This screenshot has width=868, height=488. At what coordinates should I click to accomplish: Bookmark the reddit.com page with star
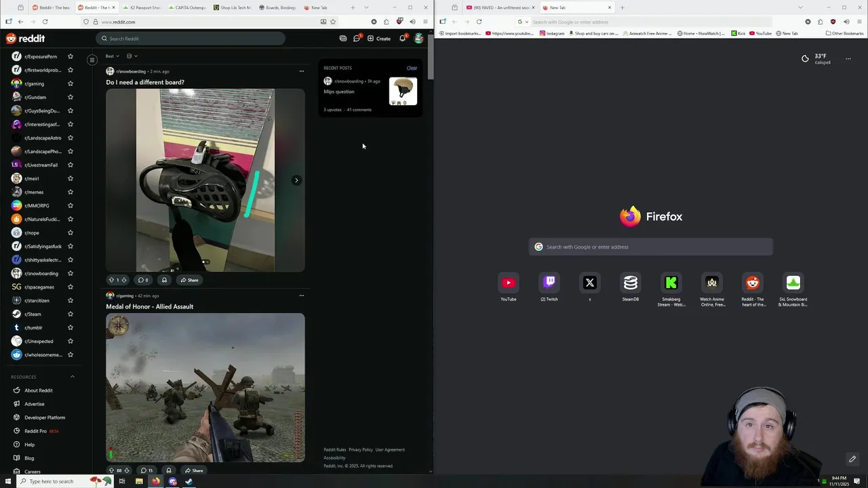pyautogui.click(x=333, y=22)
